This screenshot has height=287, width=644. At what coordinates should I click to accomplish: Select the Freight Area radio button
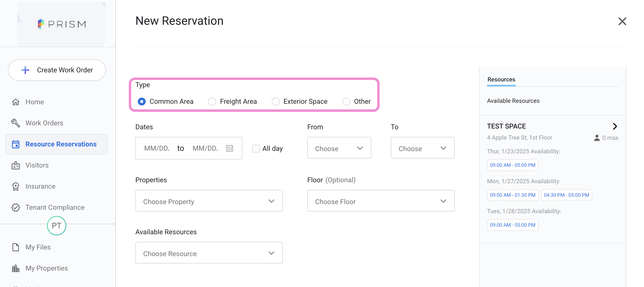(212, 102)
